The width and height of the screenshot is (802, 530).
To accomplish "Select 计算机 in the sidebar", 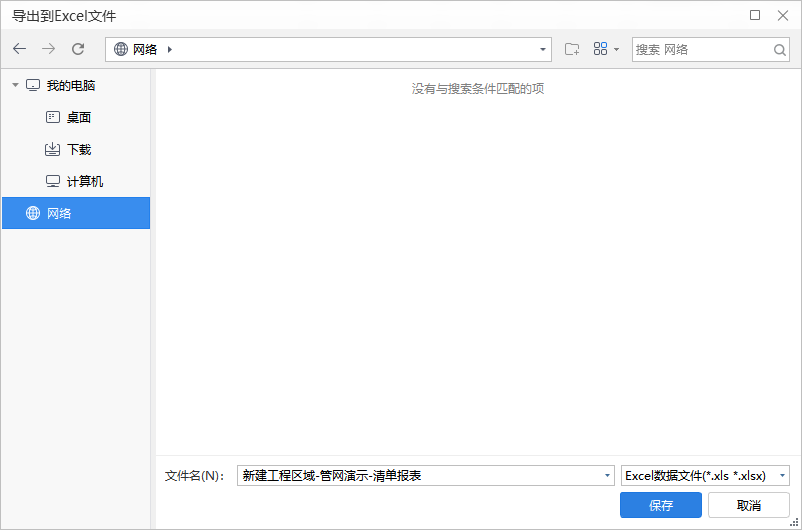I will [x=84, y=182].
